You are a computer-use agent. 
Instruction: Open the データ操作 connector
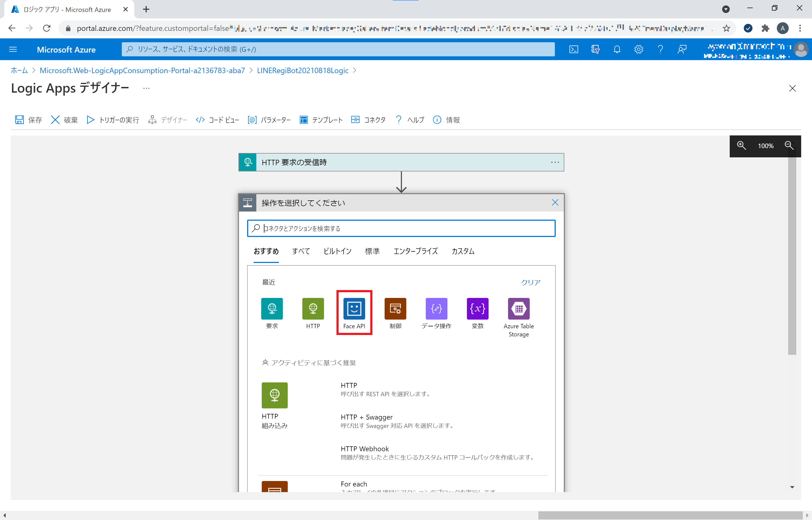pyautogui.click(x=436, y=308)
